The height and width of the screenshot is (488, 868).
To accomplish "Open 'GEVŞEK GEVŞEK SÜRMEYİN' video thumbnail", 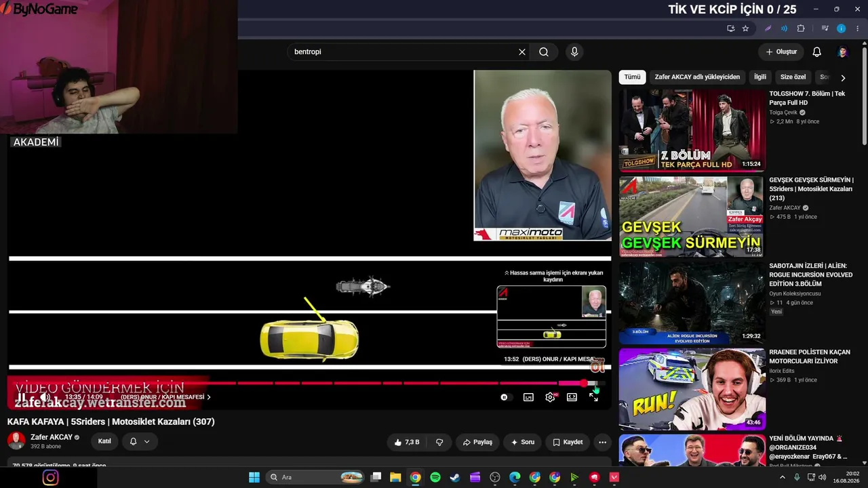I will [692, 217].
